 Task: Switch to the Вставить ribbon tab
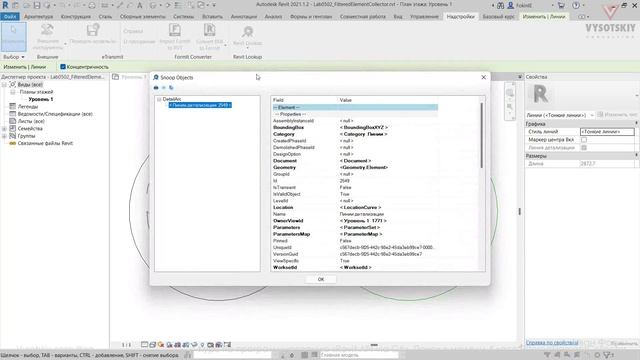212,17
